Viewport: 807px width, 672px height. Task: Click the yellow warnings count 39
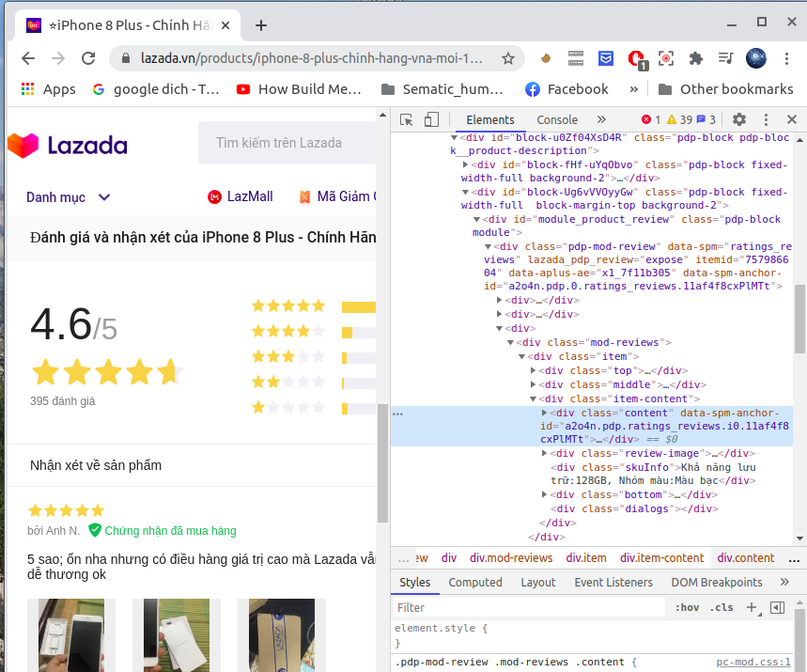click(x=679, y=119)
